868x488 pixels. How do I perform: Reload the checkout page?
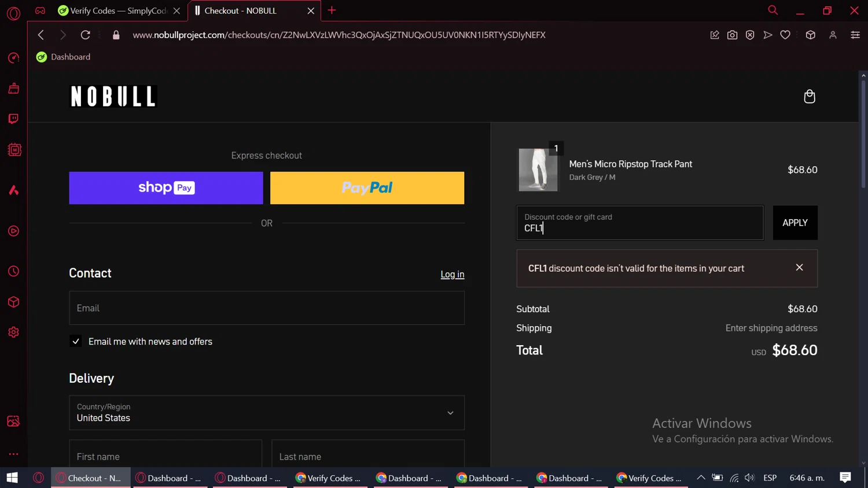(85, 35)
